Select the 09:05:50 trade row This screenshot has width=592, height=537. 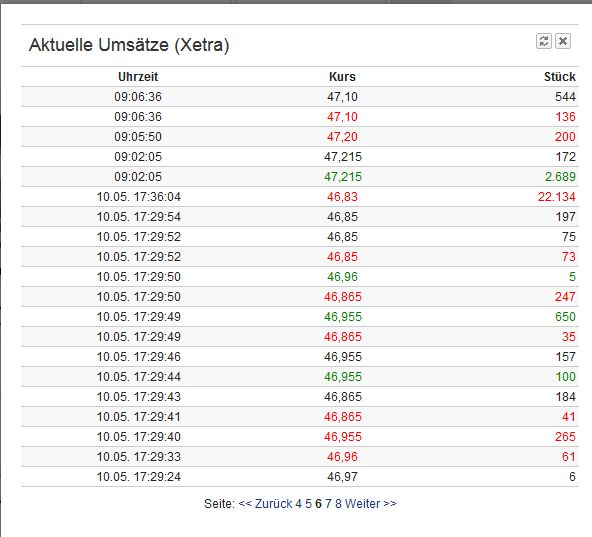pyautogui.click(x=300, y=136)
